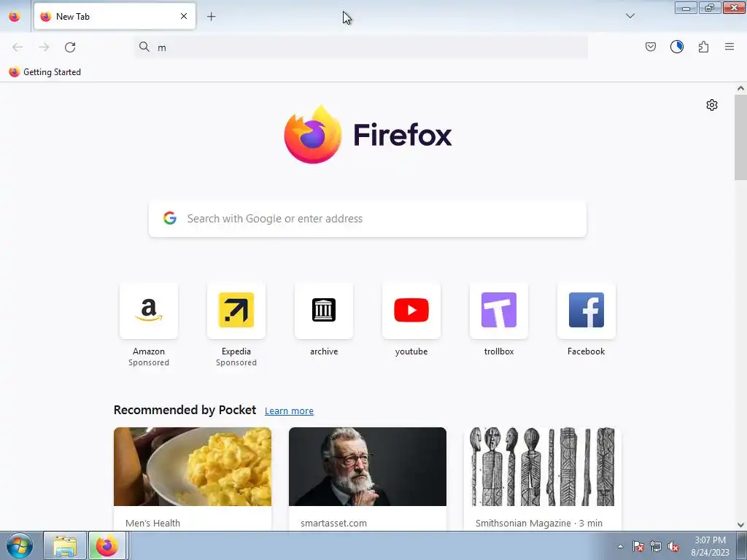Reload the current page
Screen dimensions: 747x560
tap(70, 47)
